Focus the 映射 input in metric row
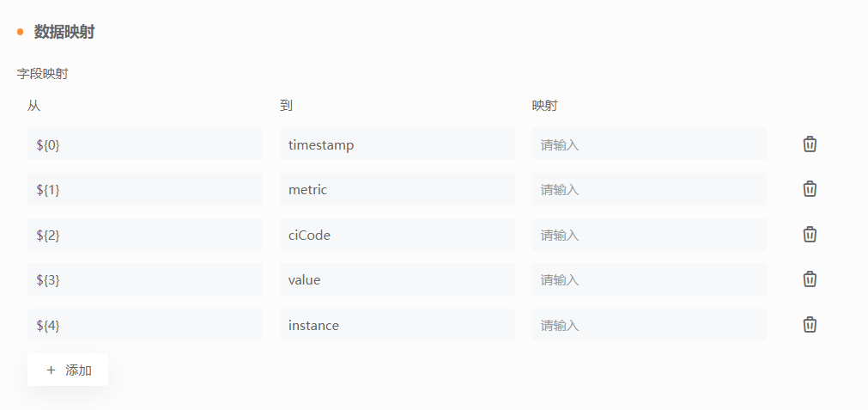This screenshot has width=868, height=410. coord(649,189)
